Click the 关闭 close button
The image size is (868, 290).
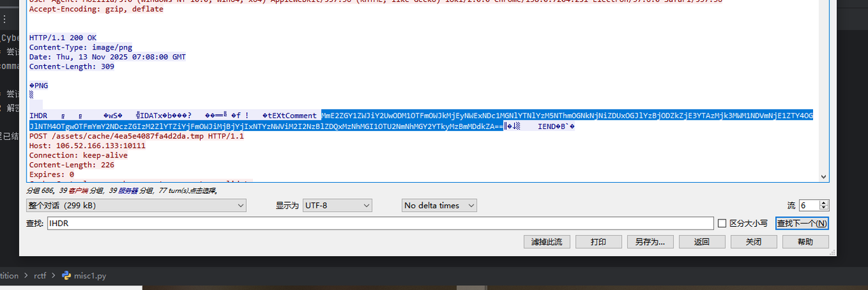pos(753,242)
